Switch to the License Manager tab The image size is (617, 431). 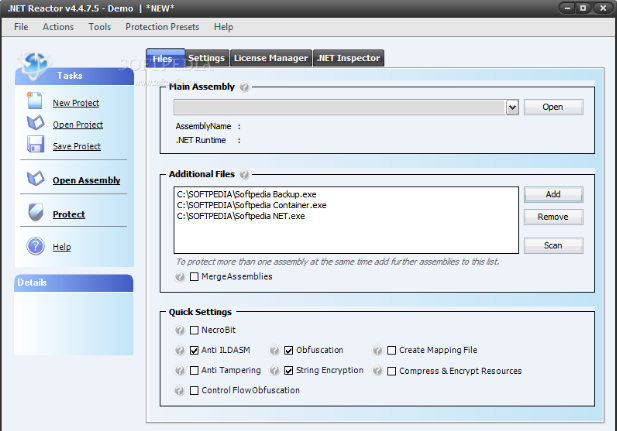(x=271, y=58)
